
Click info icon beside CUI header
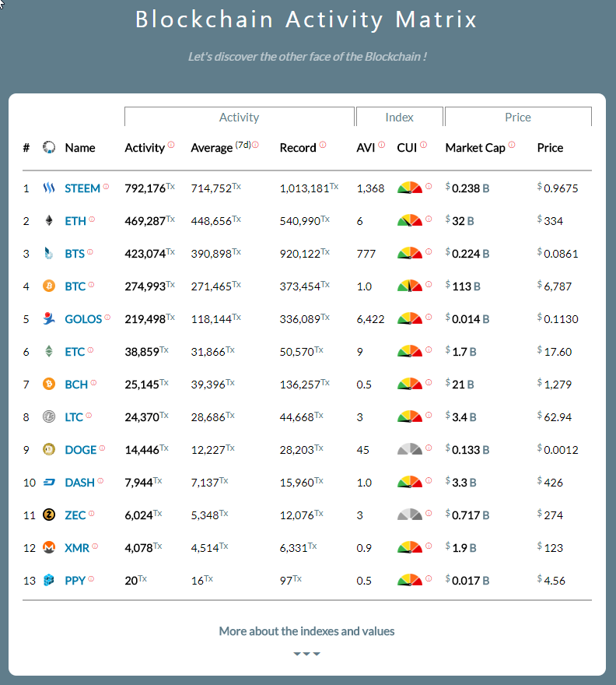click(423, 145)
